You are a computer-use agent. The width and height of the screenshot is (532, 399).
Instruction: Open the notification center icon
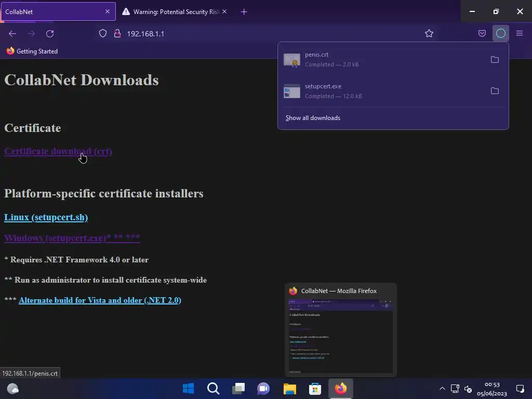pos(520,389)
